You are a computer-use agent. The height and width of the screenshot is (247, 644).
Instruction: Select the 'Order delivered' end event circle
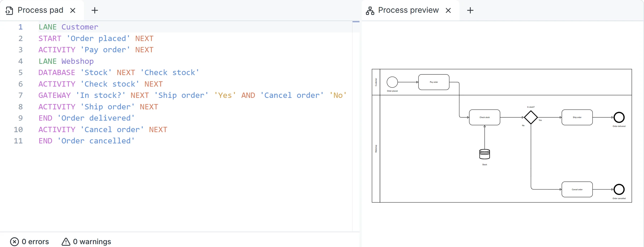[619, 117]
